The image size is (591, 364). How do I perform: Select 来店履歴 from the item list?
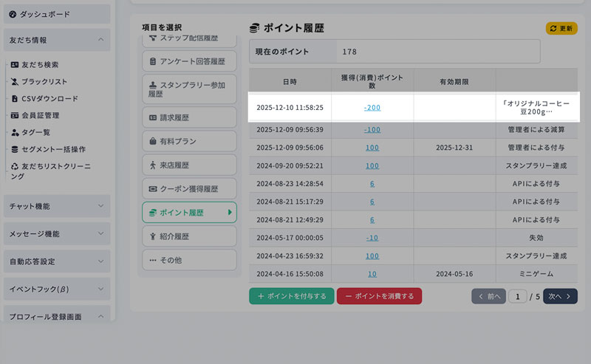pos(189,165)
